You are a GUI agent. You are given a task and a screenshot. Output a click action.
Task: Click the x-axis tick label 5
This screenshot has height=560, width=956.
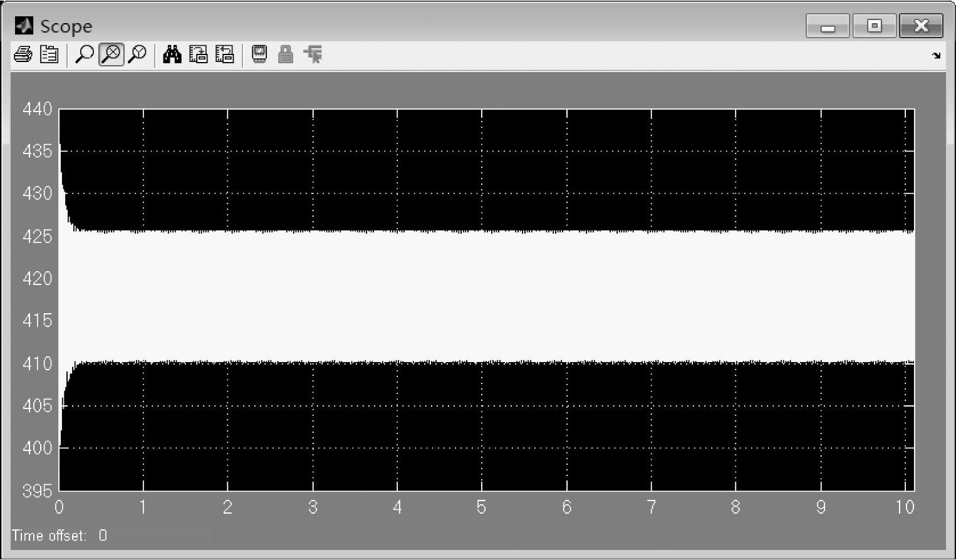pos(481,507)
